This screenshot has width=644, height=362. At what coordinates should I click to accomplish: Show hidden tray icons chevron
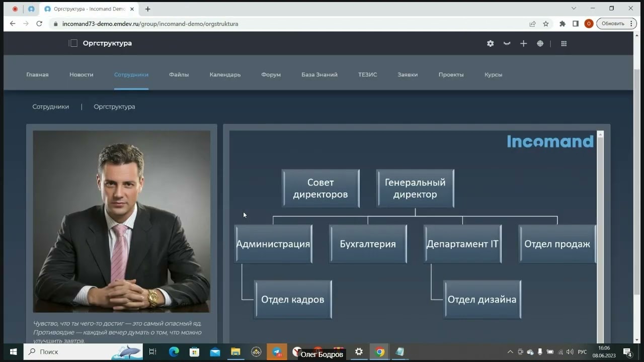[510, 352]
